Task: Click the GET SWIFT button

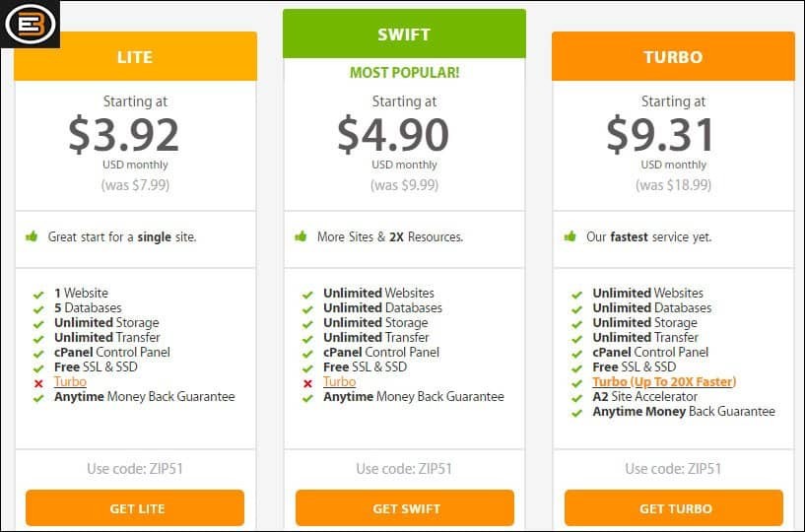Action: (x=405, y=508)
